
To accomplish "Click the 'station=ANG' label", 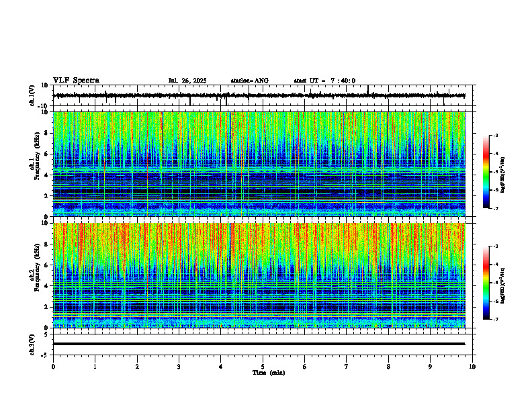I will tap(249, 81).
